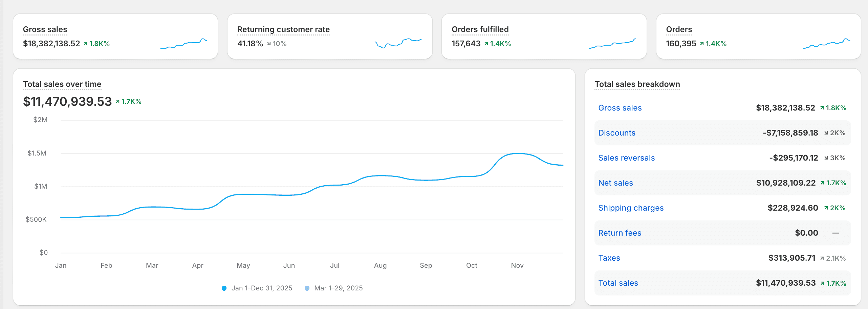This screenshot has height=309, width=868.
Task: Click the up arrow icon next to headline 1.7K%
Action: [x=118, y=101]
